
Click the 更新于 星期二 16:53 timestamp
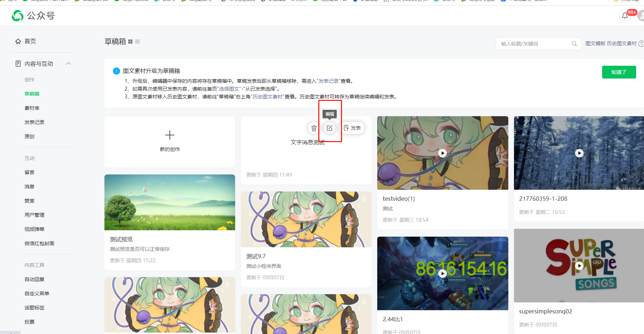click(x=542, y=212)
